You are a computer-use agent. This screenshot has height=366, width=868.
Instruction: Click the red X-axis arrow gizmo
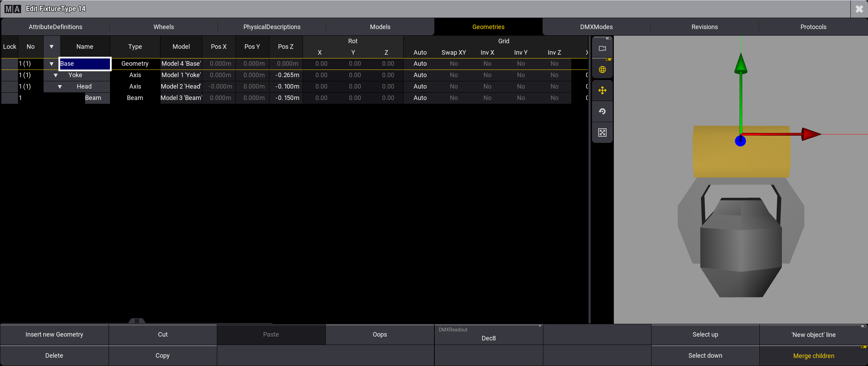point(810,134)
